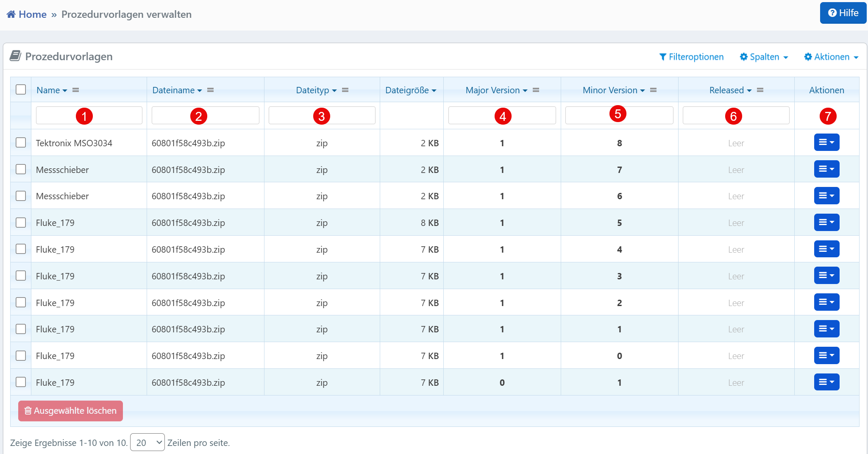Click the column menu icon beside Name
The image size is (868, 454).
click(x=76, y=90)
